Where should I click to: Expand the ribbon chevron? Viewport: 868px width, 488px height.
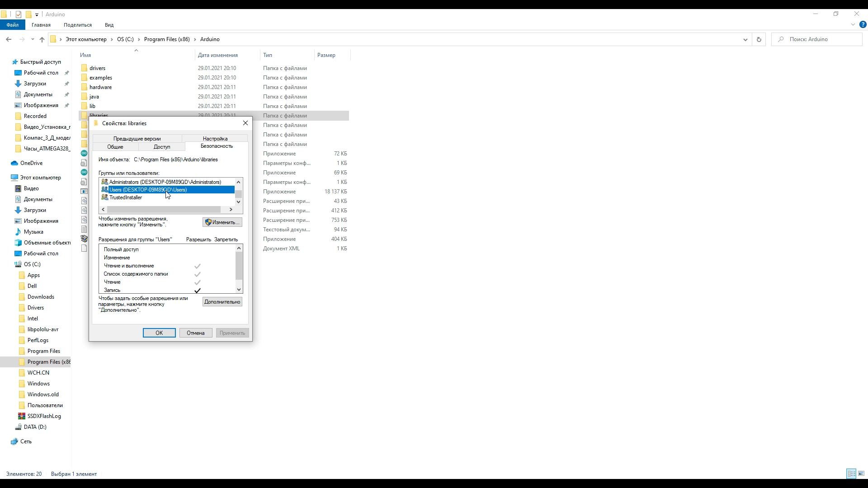point(853,25)
